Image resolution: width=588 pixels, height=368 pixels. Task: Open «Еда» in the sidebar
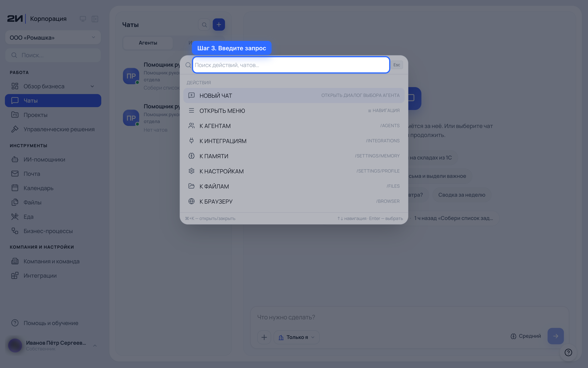click(x=53, y=217)
